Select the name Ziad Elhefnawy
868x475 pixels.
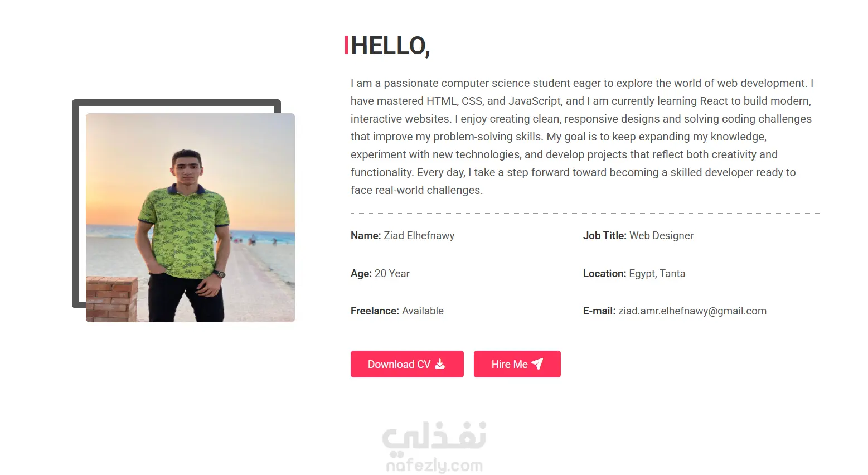tap(419, 236)
